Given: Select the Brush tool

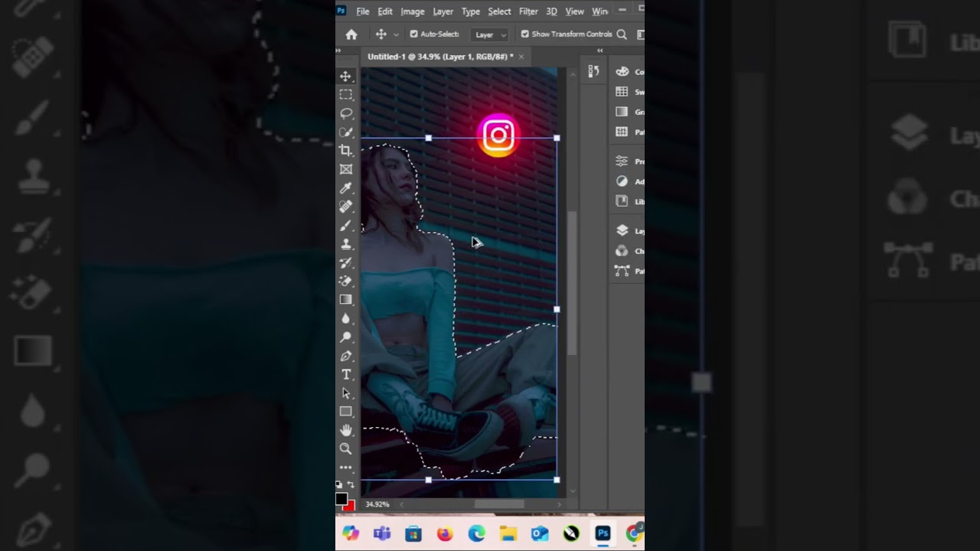Looking at the screenshot, I should click(346, 225).
